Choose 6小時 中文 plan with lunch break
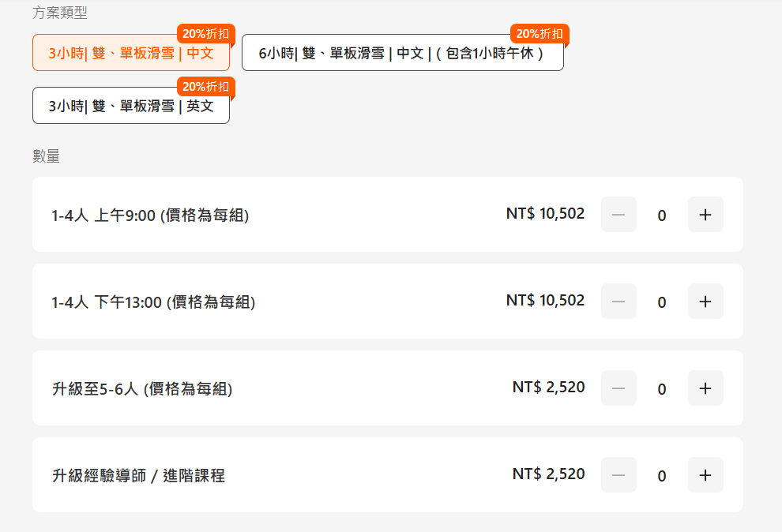782x532 pixels. pyautogui.click(x=402, y=54)
